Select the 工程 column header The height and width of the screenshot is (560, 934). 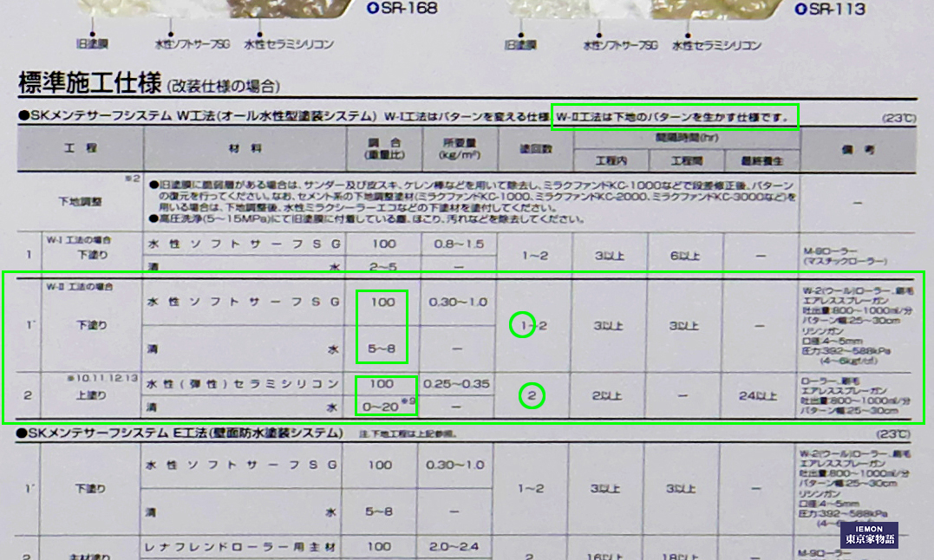tap(80, 149)
